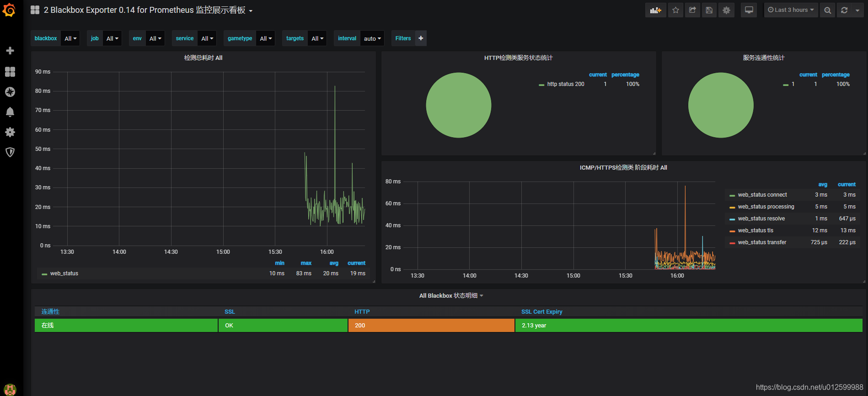The height and width of the screenshot is (396, 868).
Task: Open the env variable dropdown
Action: tap(155, 38)
